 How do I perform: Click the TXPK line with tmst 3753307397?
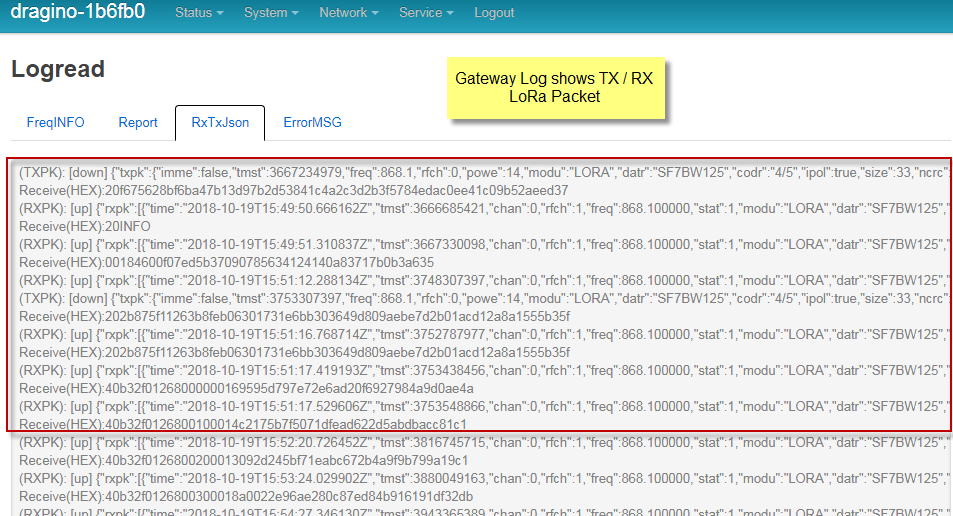point(484,298)
